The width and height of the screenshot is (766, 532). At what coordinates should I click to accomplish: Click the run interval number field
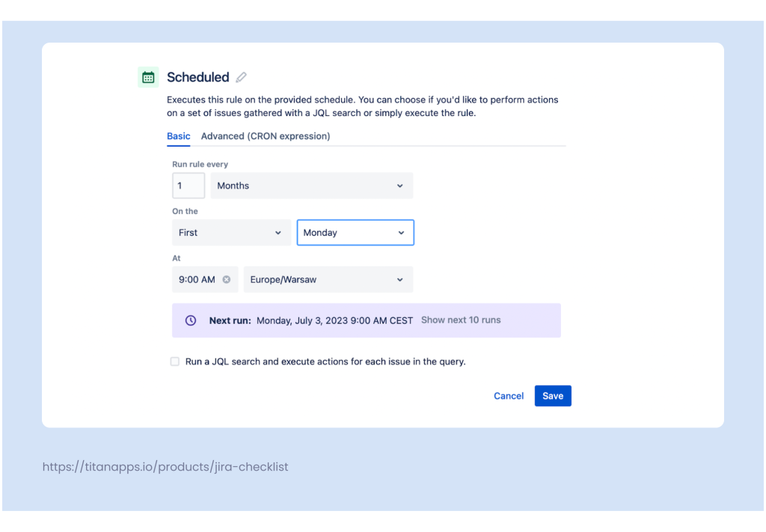pyautogui.click(x=189, y=186)
